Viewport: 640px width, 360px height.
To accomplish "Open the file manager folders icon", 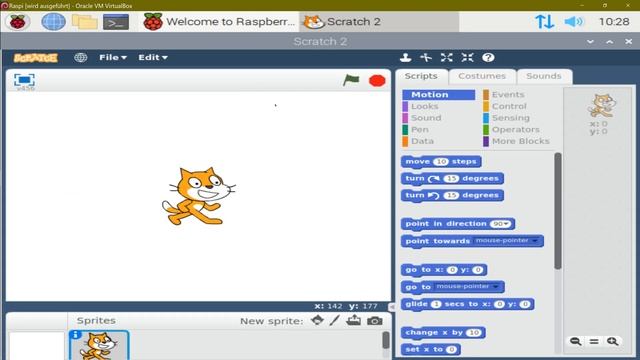I will (84, 22).
